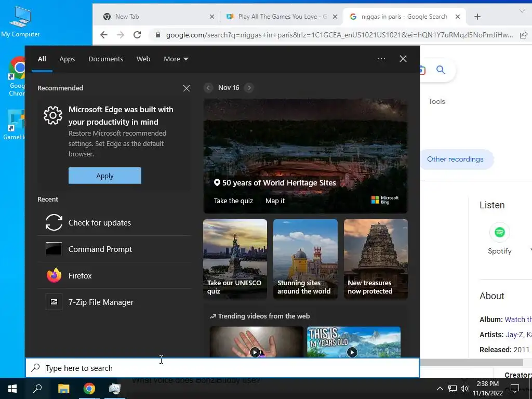Open Chrome from the taskbar
The image size is (532, 399).
tap(89, 389)
